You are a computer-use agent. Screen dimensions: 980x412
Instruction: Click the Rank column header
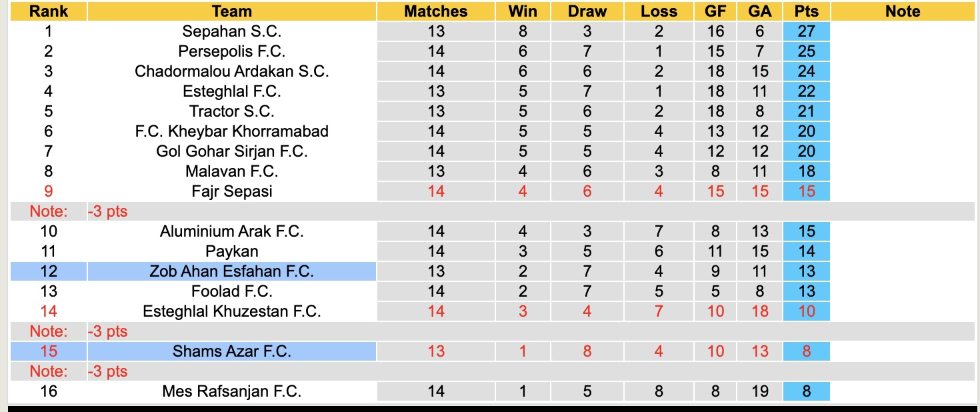coord(48,11)
